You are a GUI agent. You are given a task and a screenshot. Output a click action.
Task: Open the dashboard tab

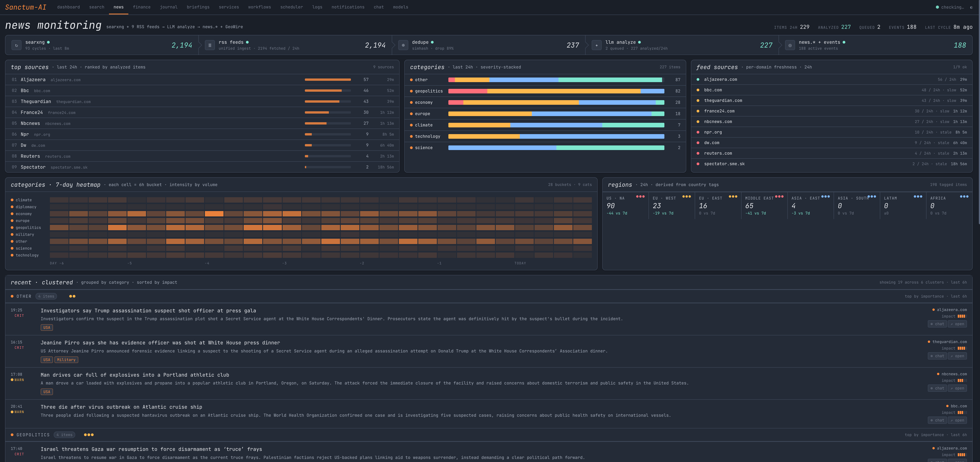click(68, 7)
